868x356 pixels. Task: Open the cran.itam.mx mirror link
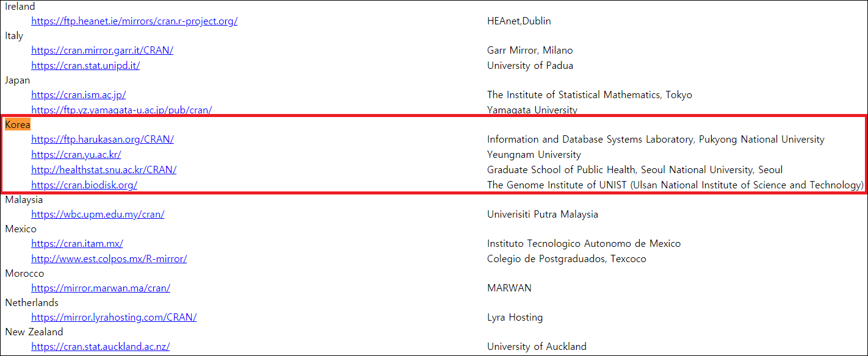pos(77,243)
